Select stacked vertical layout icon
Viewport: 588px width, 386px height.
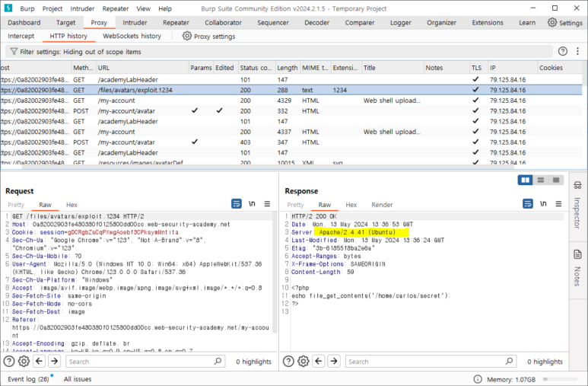(541, 180)
